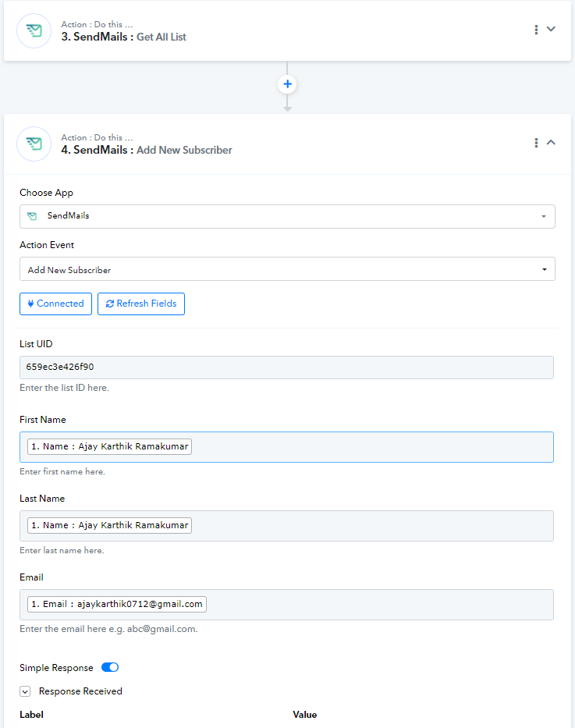Click the plus icon to add a step
The width and height of the screenshot is (575, 728).
coord(287,83)
